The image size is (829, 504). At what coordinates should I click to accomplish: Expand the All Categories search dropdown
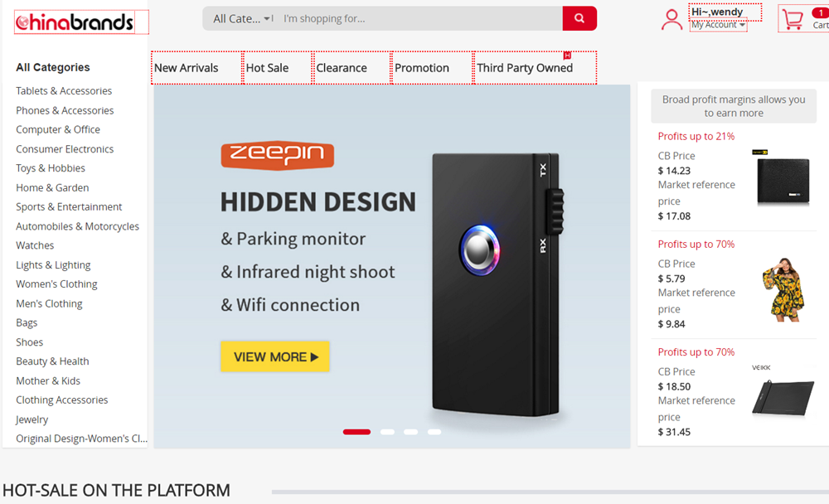[x=242, y=18]
